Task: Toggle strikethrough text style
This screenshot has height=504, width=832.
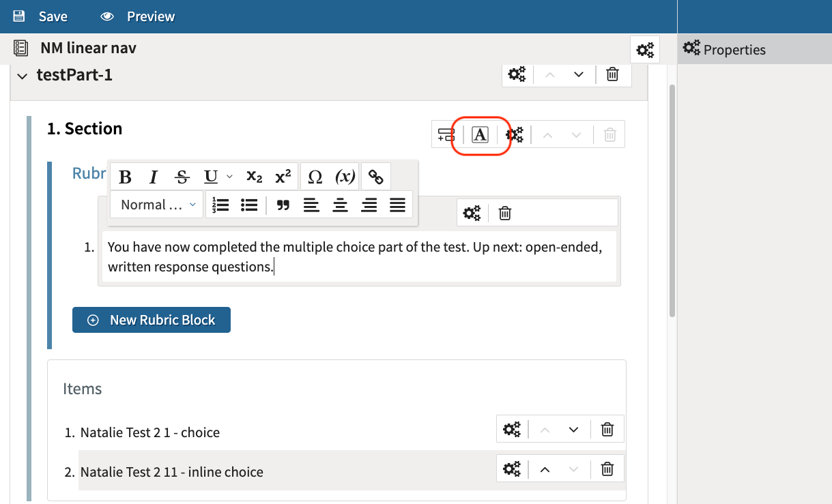Action: tap(182, 177)
